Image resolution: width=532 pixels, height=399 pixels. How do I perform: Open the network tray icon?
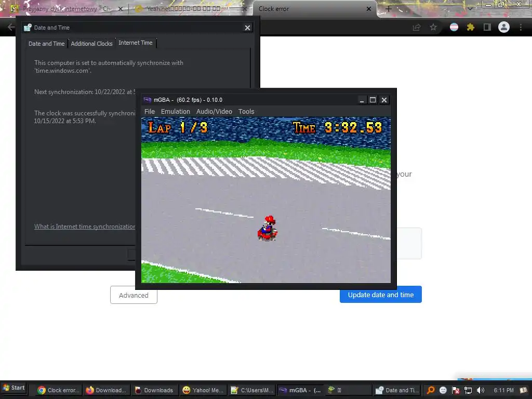(x=468, y=390)
